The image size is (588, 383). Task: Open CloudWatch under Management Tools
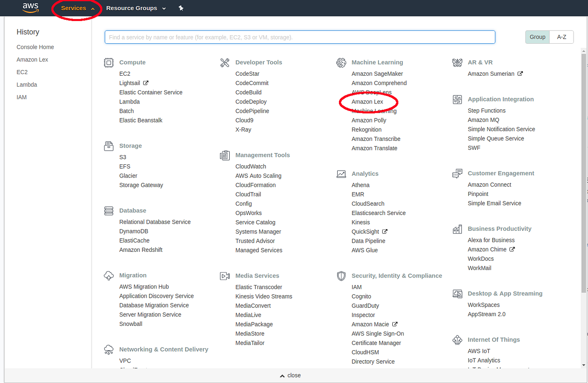coord(251,166)
